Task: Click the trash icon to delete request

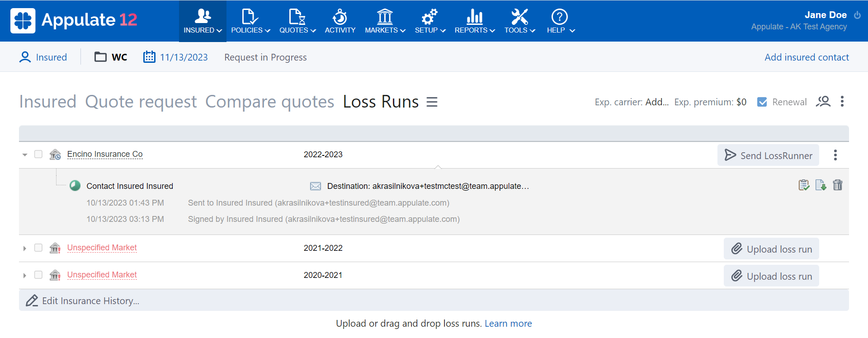Action: pos(837,185)
